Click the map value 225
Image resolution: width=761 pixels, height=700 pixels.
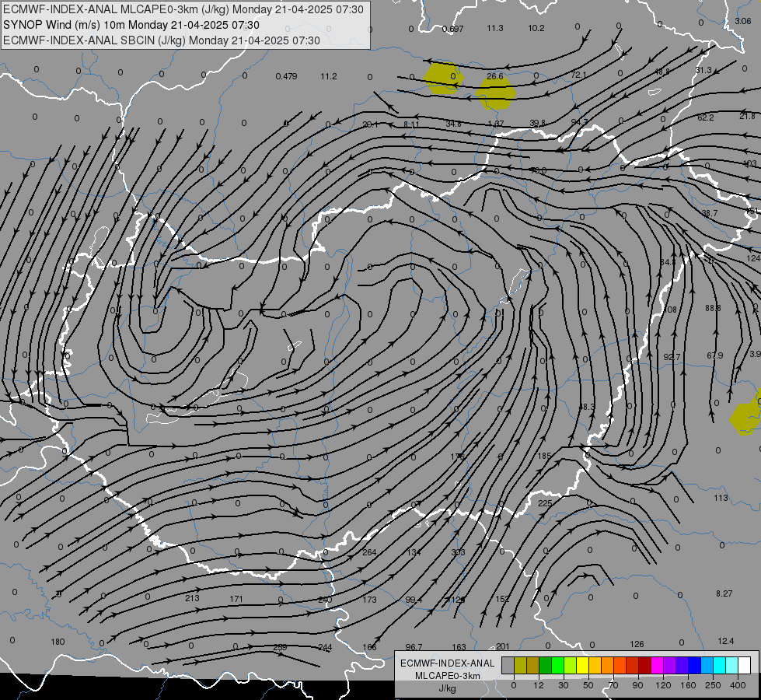(545, 503)
